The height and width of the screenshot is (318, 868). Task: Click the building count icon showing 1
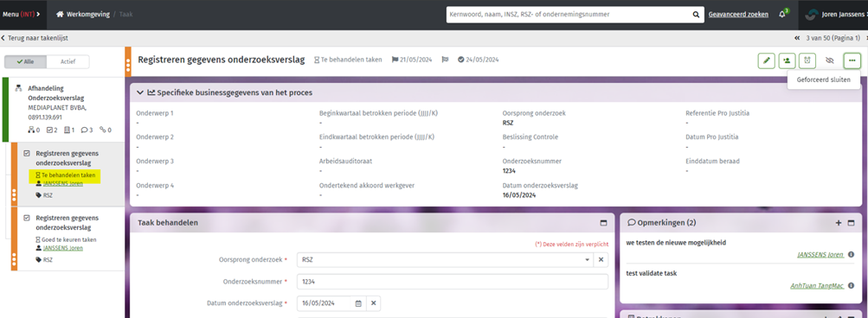70,130
